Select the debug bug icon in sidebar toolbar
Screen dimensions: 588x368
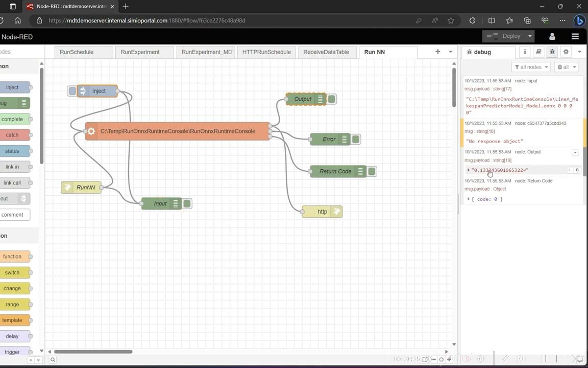pyautogui.click(x=552, y=52)
